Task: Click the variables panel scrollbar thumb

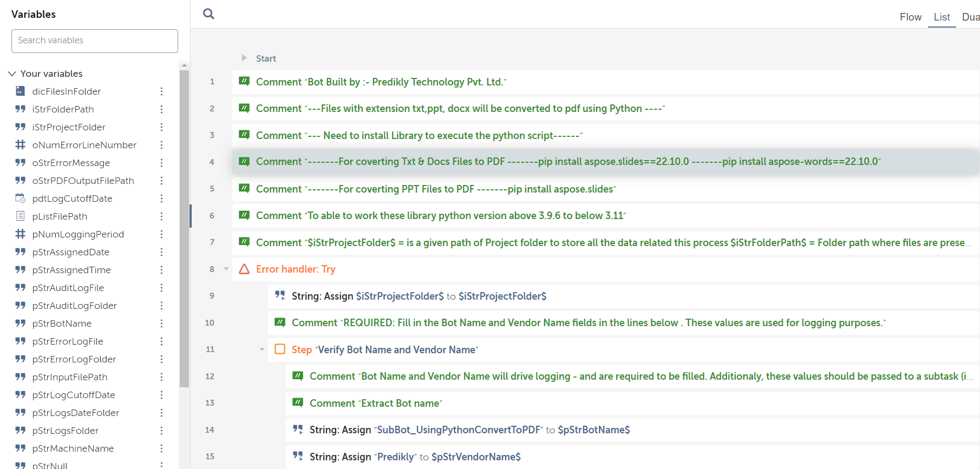Action: click(184, 227)
